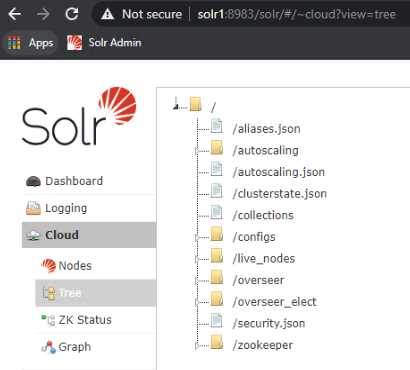Click the Nodes Solr icon

coord(49,266)
